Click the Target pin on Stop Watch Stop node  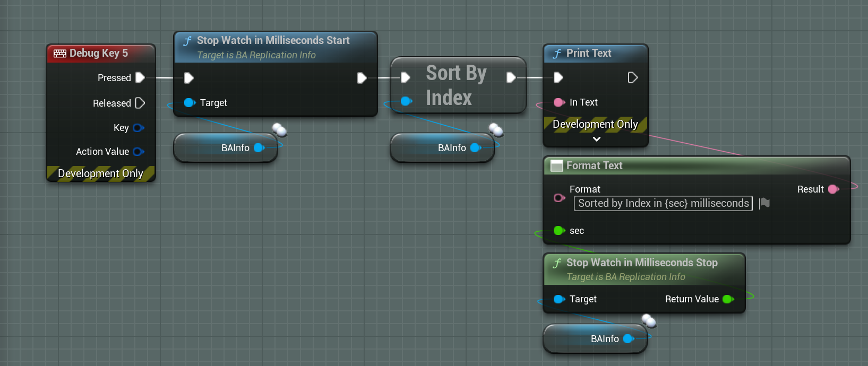click(x=559, y=299)
